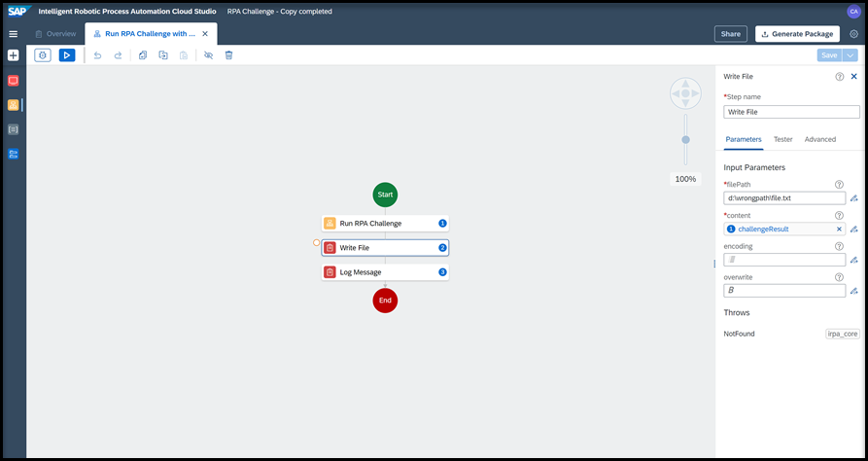Image resolution: width=868 pixels, height=461 pixels.
Task: Click the filePath input field
Action: pyautogui.click(x=784, y=198)
